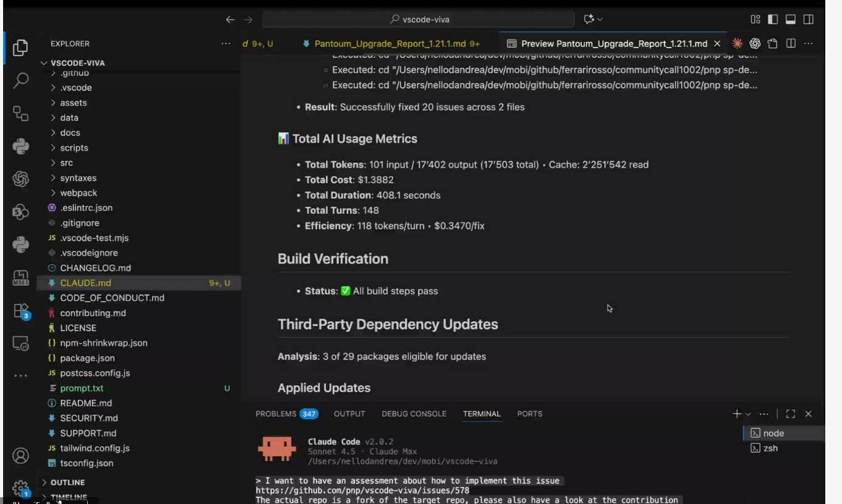Toggle the bottom panel visibility

pos(790,20)
